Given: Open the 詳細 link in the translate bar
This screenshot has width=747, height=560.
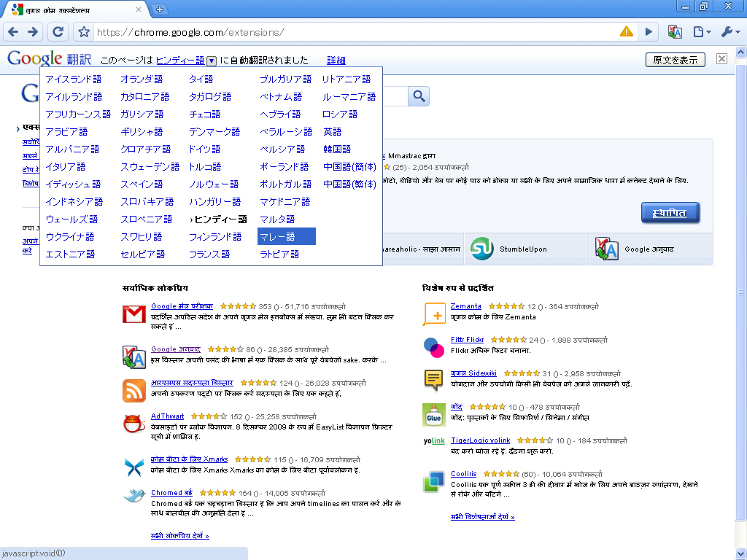Looking at the screenshot, I should [x=336, y=61].
